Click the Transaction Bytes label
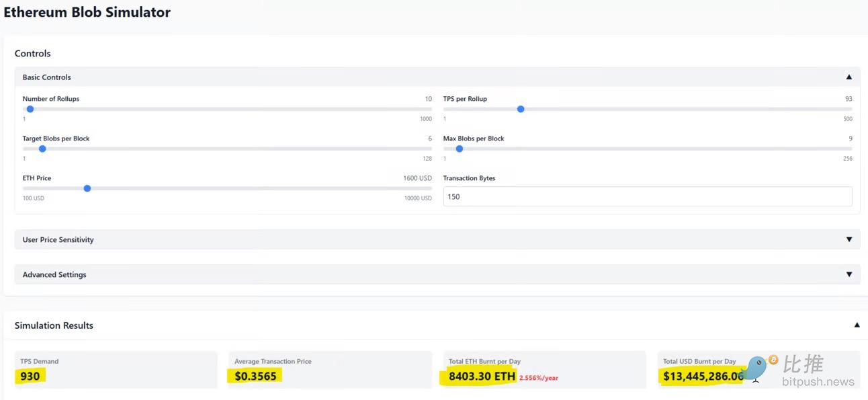 click(x=469, y=178)
